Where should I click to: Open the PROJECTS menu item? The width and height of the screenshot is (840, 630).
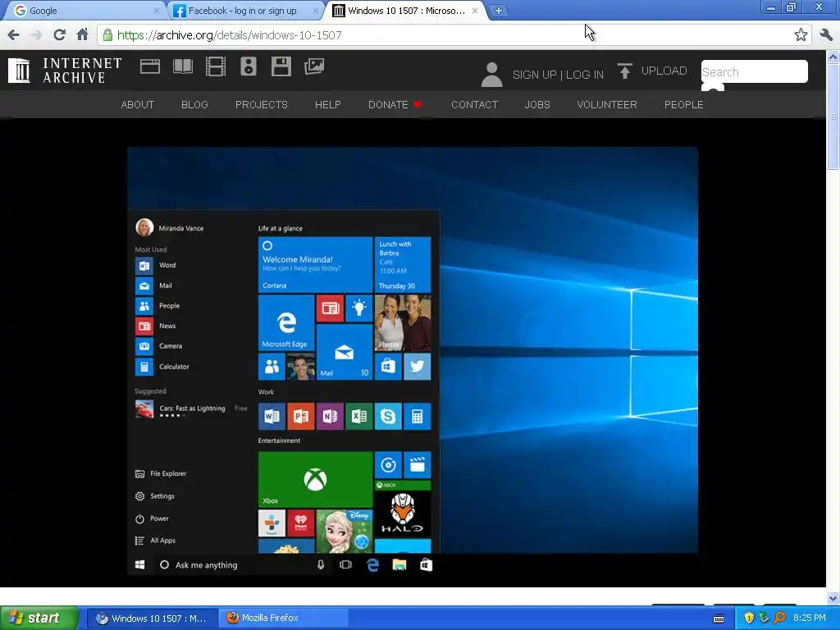[x=262, y=105]
